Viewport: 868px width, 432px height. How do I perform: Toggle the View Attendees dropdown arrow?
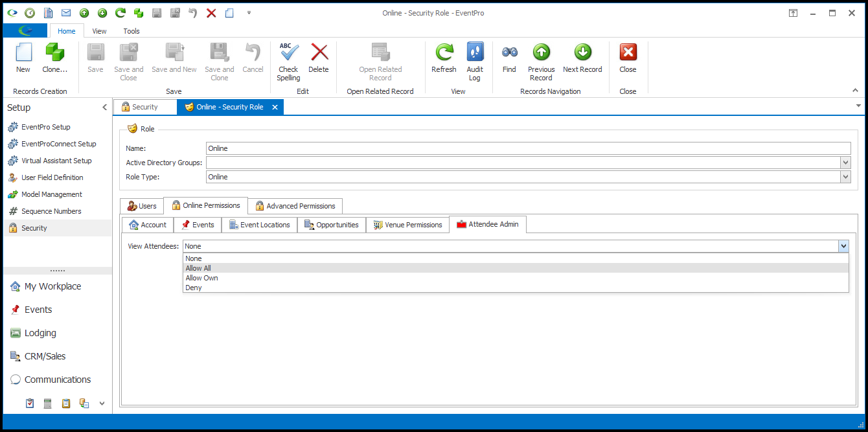tap(843, 246)
